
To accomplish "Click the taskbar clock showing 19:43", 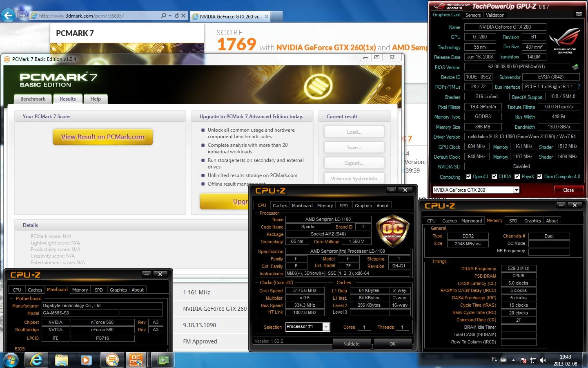I will [565, 357].
